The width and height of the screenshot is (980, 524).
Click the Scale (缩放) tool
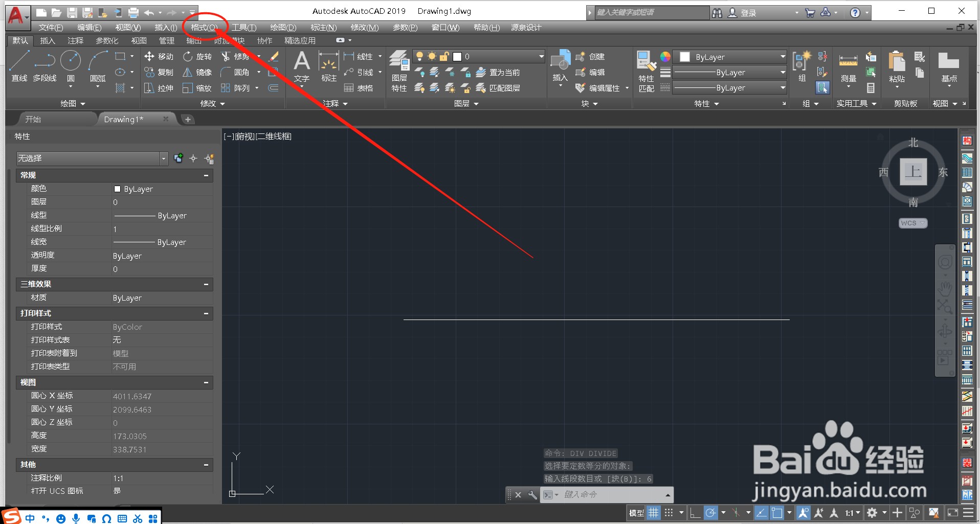coord(197,88)
